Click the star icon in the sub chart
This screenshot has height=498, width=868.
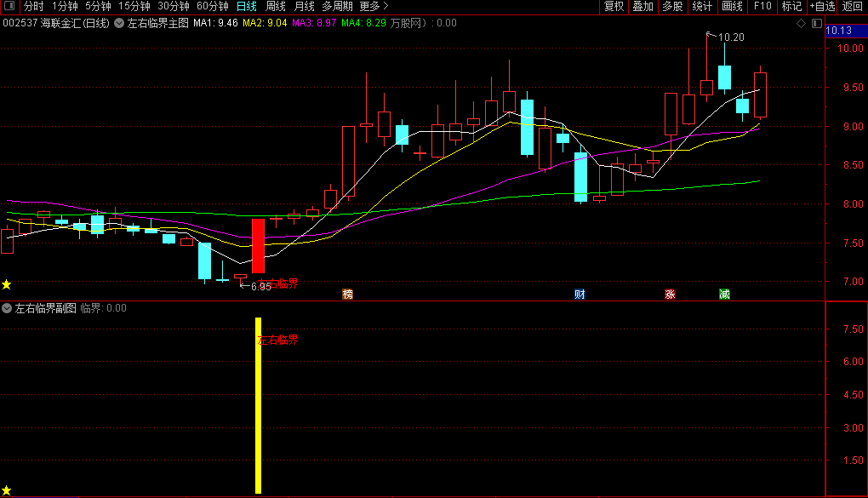[7, 490]
